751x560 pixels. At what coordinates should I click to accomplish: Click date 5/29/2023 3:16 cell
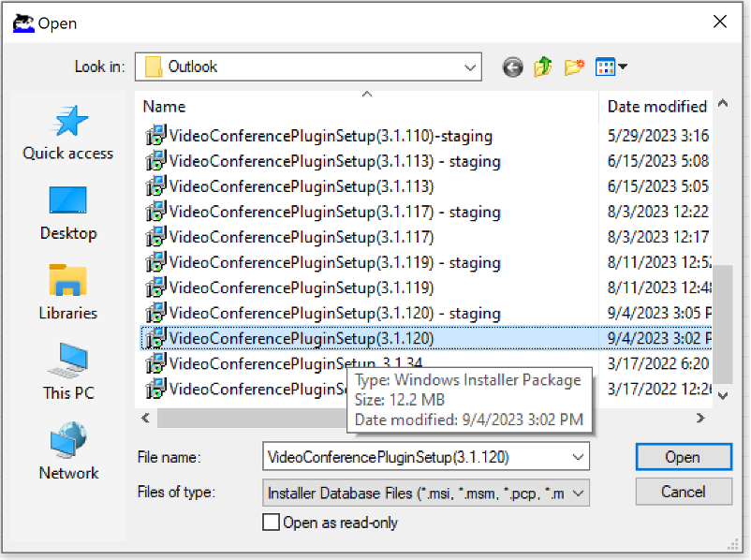pyautogui.click(x=658, y=136)
